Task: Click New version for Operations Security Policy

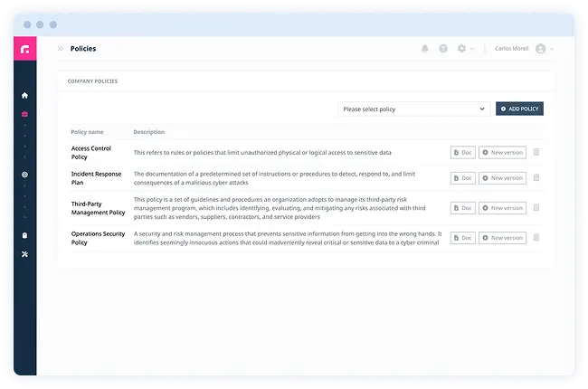Action: coord(502,238)
